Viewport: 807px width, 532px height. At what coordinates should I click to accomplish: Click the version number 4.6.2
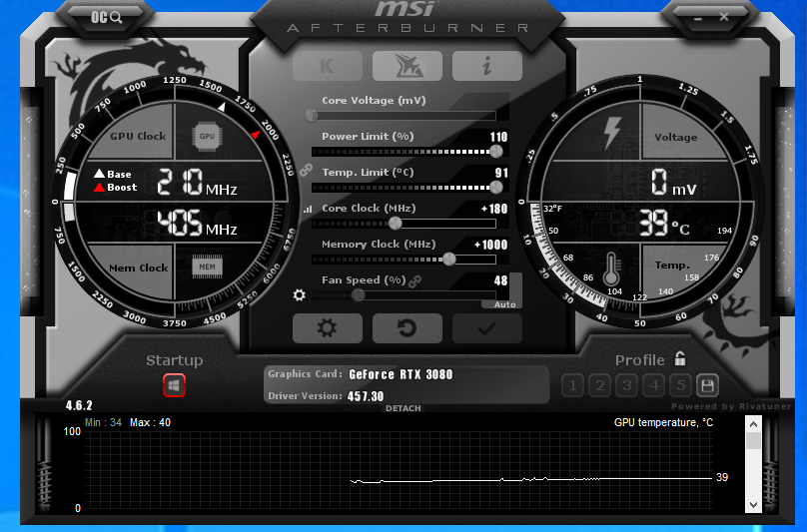tap(79, 406)
